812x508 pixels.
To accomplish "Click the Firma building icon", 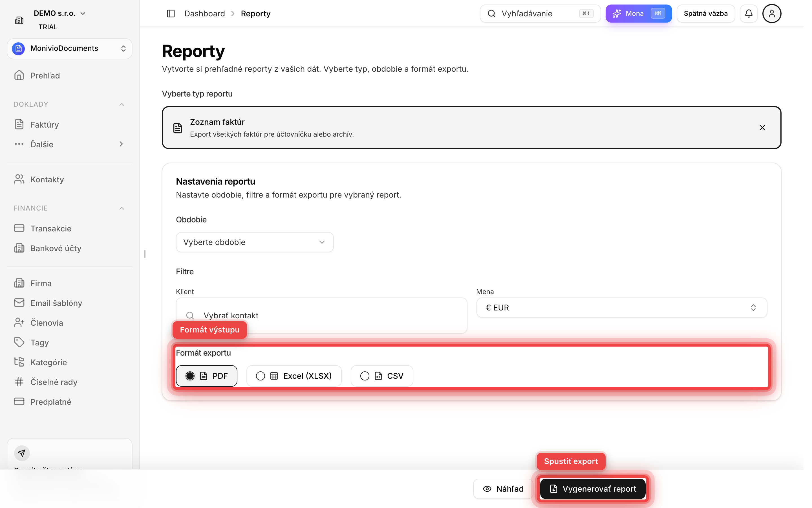I will click(19, 283).
